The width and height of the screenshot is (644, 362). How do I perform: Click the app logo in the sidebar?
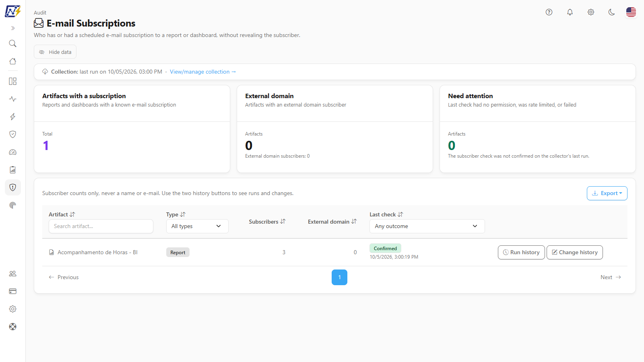click(x=13, y=11)
